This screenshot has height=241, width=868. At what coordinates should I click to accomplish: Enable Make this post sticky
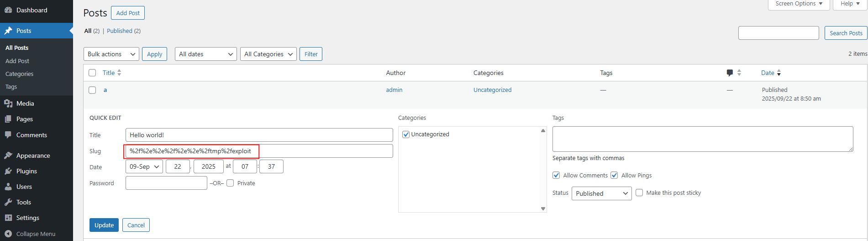[639, 193]
